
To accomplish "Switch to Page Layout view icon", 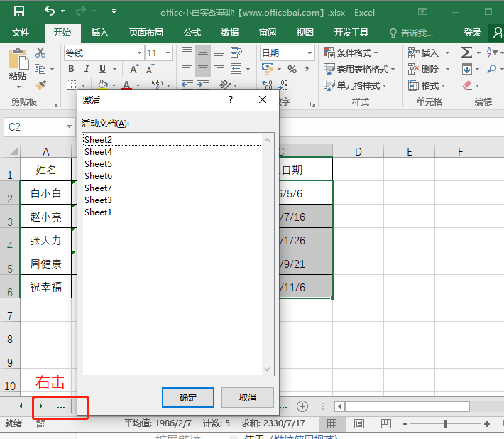I will pyautogui.click(x=358, y=424).
